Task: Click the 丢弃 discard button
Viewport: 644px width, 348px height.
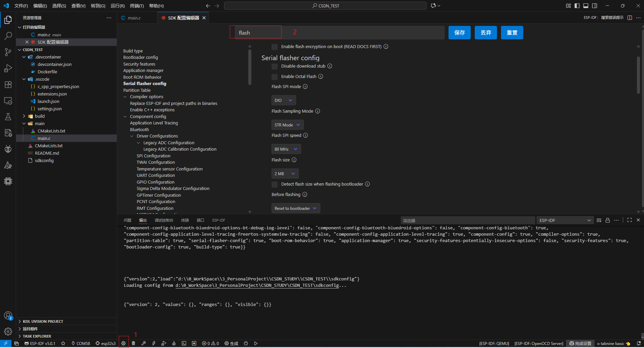Action: [x=486, y=33]
